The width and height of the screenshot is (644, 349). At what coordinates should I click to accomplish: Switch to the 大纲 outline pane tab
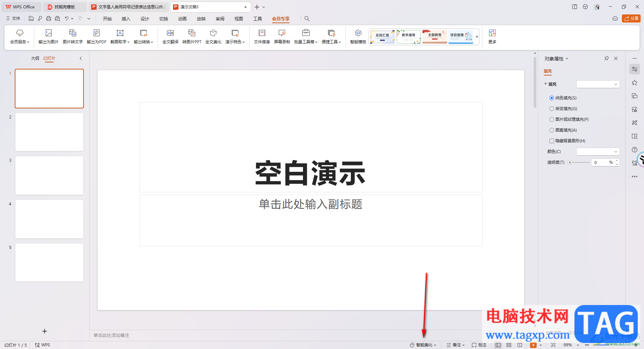pyautogui.click(x=35, y=58)
